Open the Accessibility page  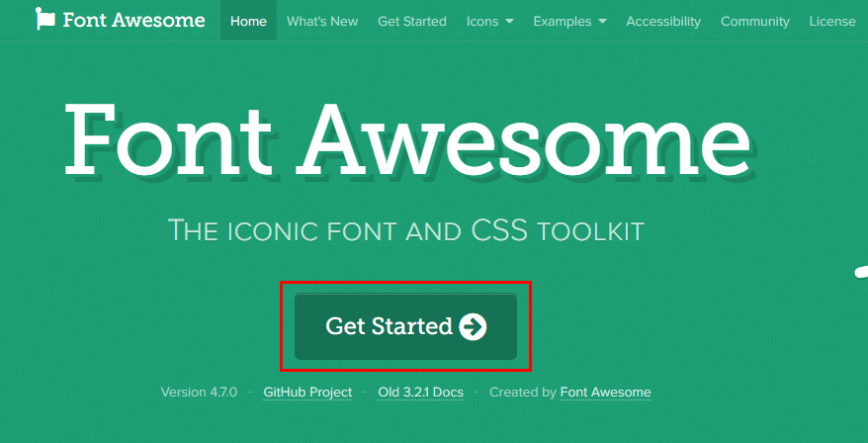point(663,22)
